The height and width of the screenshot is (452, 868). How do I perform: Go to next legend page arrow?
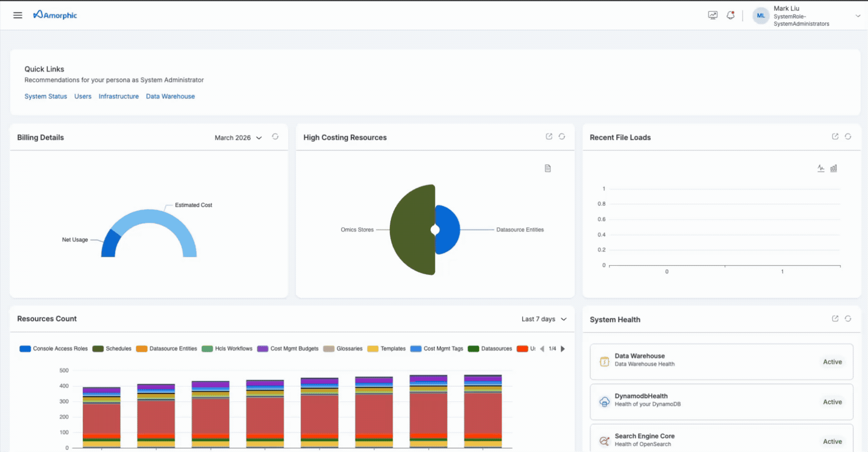pyautogui.click(x=563, y=349)
